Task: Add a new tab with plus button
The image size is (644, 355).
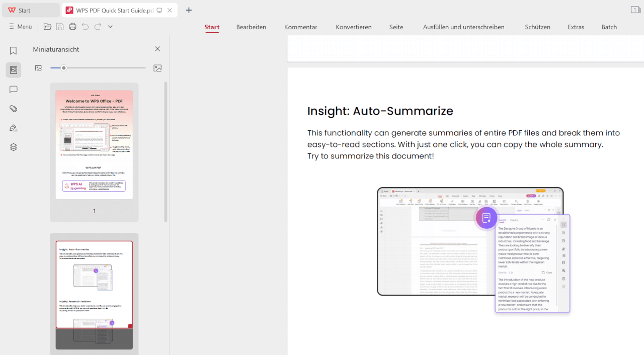Action: tap(189, 10)
